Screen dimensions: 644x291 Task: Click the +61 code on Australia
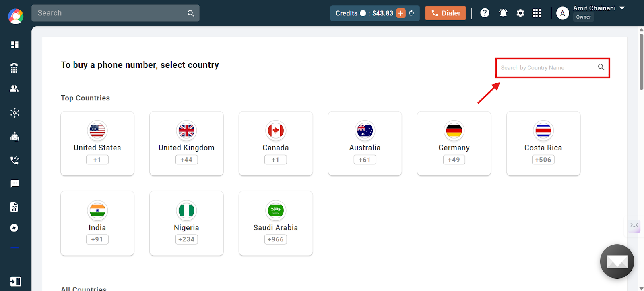click(365, 160)
